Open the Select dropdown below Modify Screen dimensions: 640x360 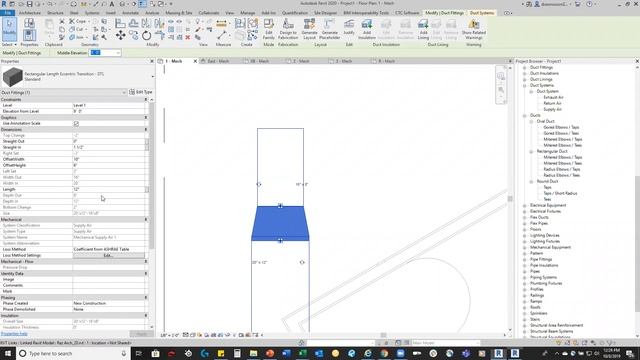(x=9, y=44)
